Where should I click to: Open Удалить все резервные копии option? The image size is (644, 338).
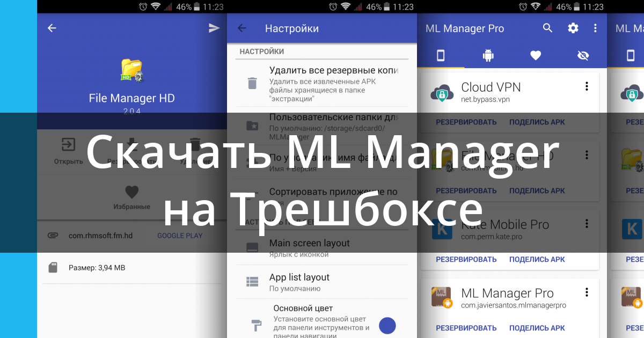322,83
